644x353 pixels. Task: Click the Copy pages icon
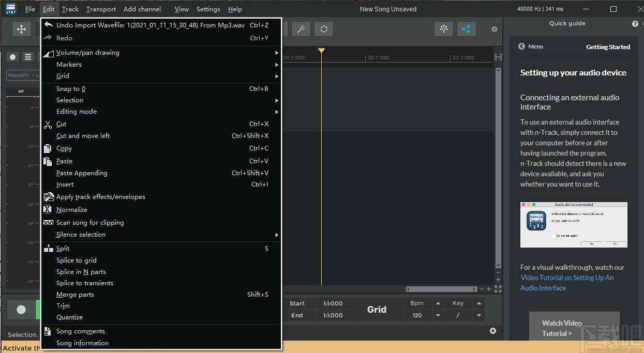48,148
